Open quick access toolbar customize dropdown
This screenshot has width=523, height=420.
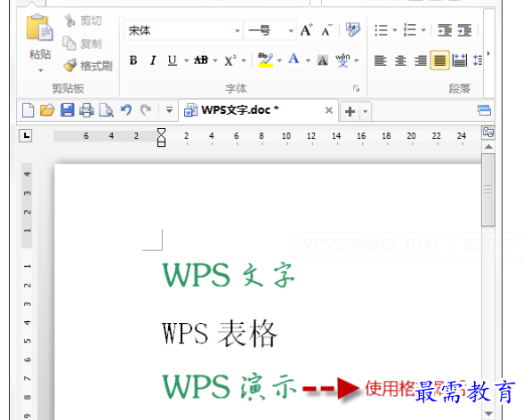(x=169, y=110)
